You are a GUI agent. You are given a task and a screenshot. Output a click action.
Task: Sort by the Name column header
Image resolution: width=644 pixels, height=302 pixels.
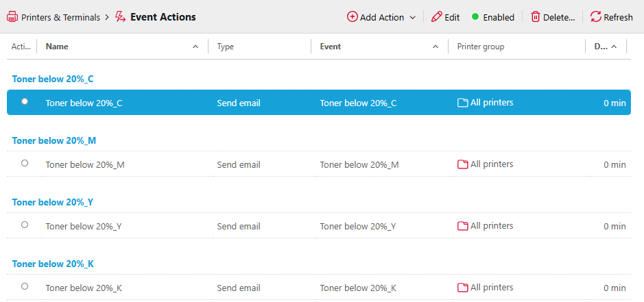pos(57,47)
